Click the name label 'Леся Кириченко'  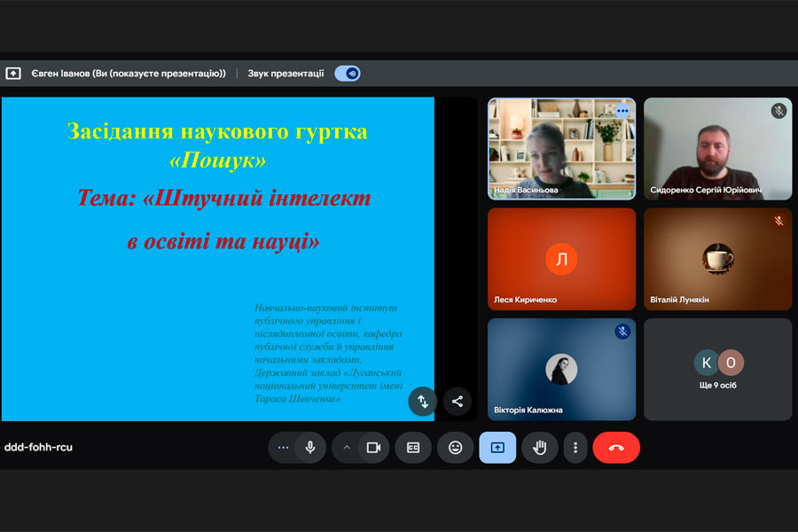525,300
